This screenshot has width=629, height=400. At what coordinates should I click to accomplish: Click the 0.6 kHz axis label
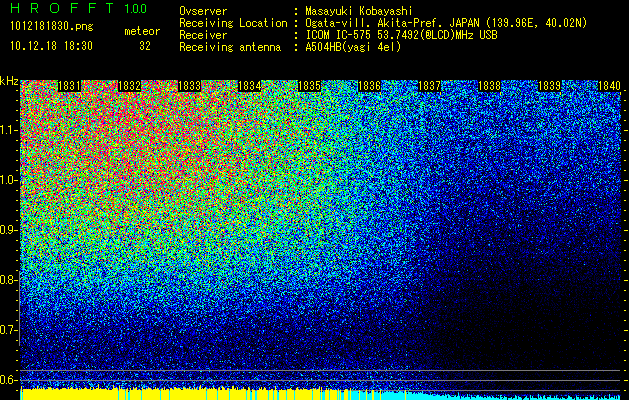8,380
